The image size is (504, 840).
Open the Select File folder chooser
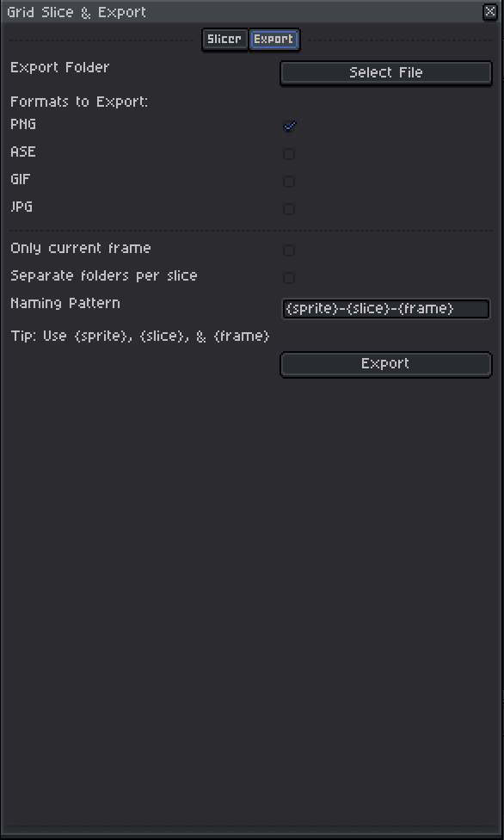tap(385, 72)
